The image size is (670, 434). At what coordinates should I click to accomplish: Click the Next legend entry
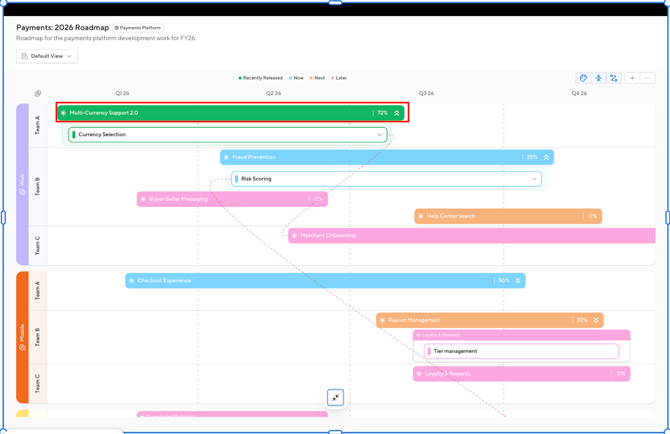317,78
